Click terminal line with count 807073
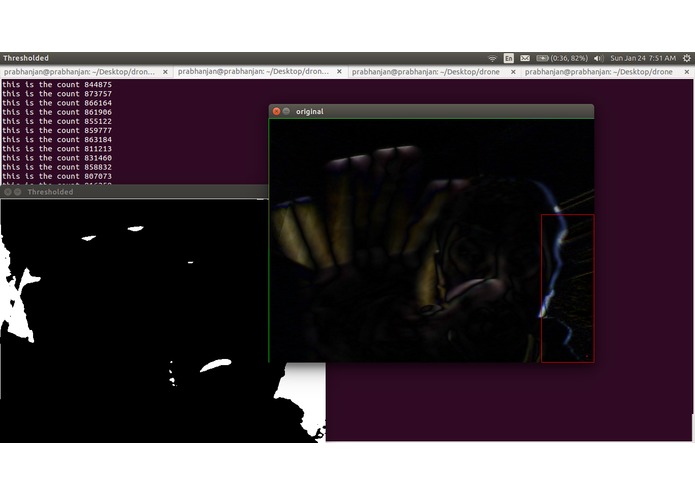This screenshot has height=494, width=695. click(57, 176)
